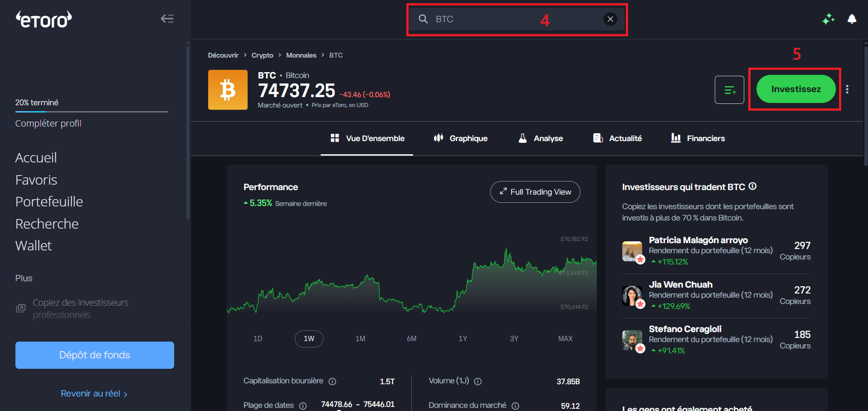Open Jia Wen Chuah's profile avatar
Image resolution: width=868 pixels, height=411 pixels.
coord(632,296)
